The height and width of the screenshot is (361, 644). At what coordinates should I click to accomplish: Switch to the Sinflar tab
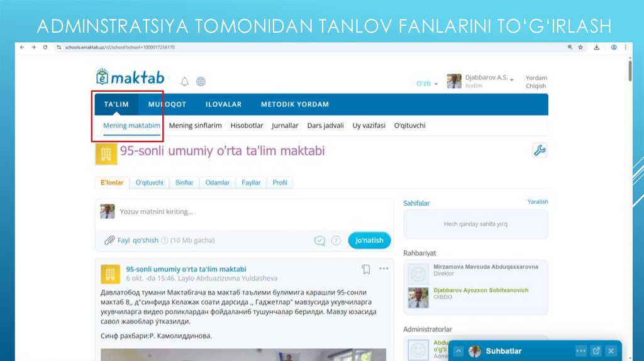click(184, 182)
